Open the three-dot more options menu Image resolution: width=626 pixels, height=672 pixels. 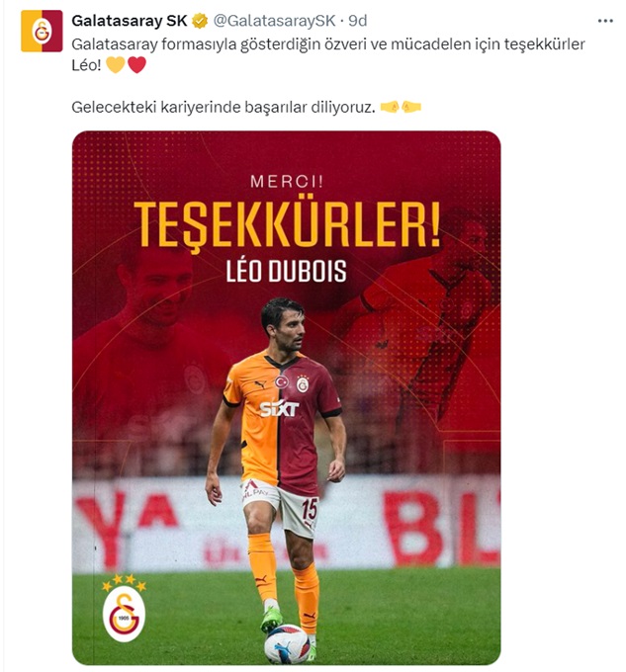pos(605,21)
